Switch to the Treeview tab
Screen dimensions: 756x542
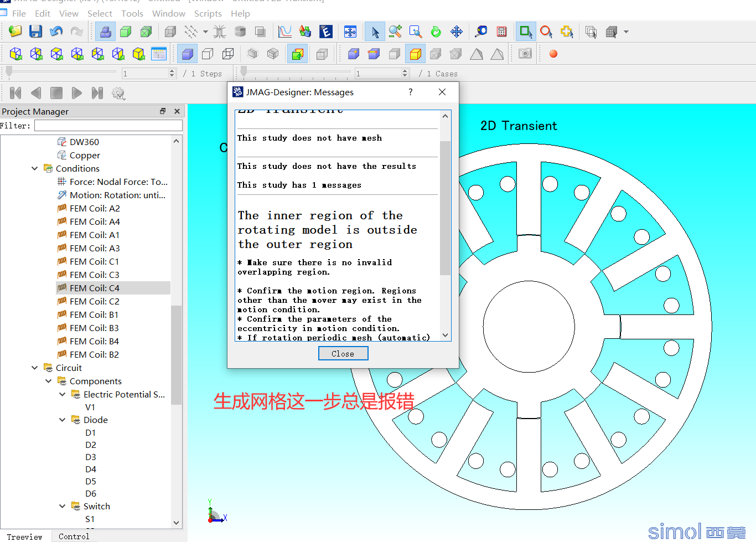pos(25,536)
